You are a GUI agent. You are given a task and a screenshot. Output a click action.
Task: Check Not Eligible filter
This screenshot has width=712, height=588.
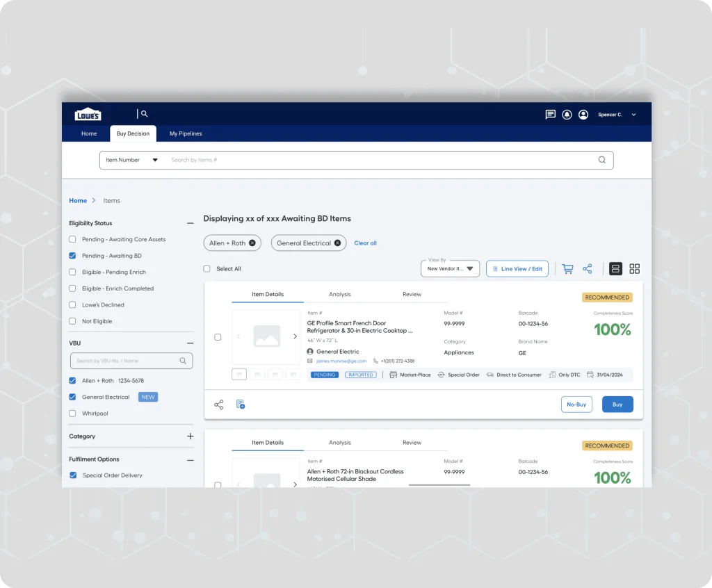[x=72, y=321]
